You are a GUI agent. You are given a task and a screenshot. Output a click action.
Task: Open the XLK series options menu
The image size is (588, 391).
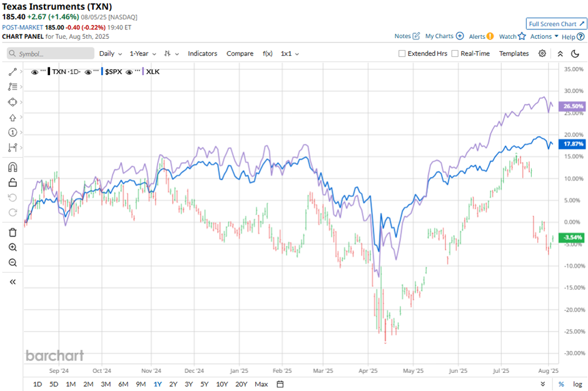tap(137, 71)
